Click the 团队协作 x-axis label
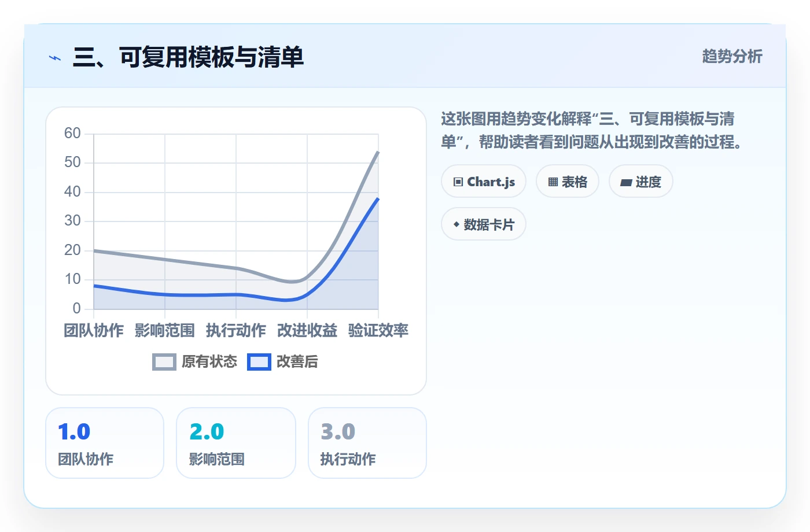Viewport: 810px width, 532px height. [94, 331]
